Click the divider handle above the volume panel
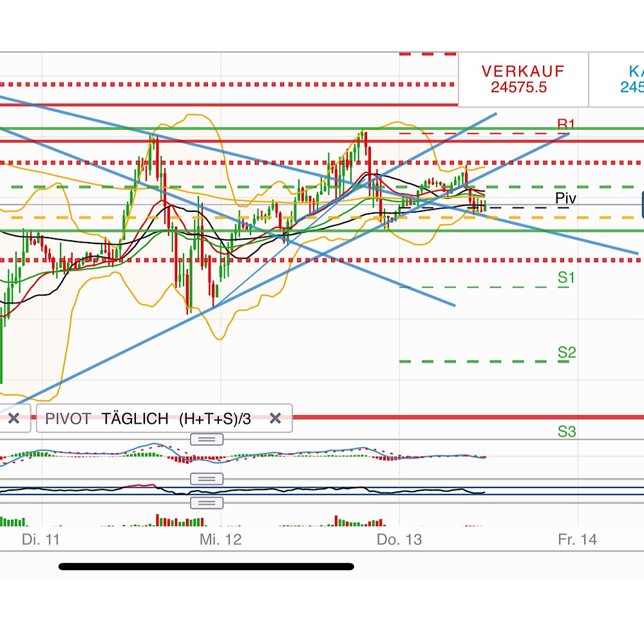 (207, 503)
